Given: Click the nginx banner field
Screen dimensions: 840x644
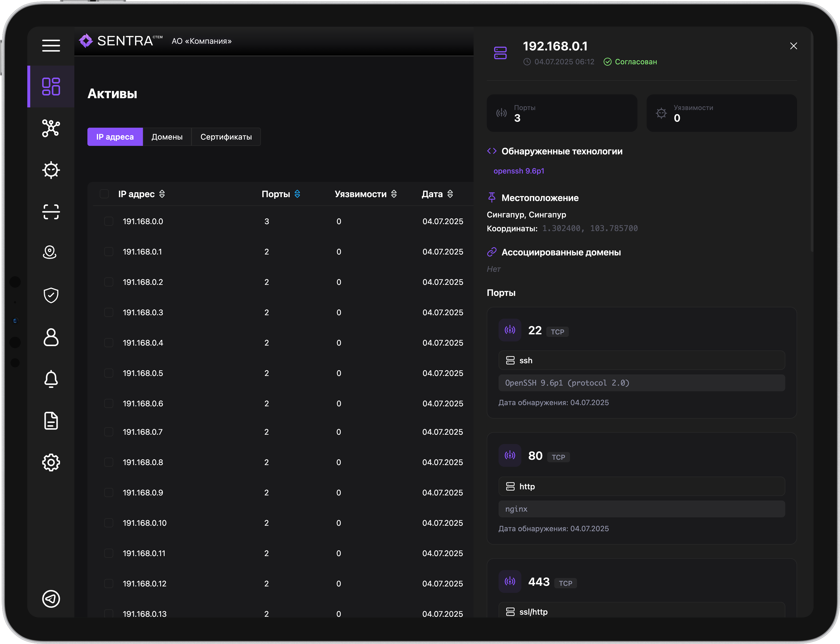Looking at the screenshot, I should click(642, 509).
